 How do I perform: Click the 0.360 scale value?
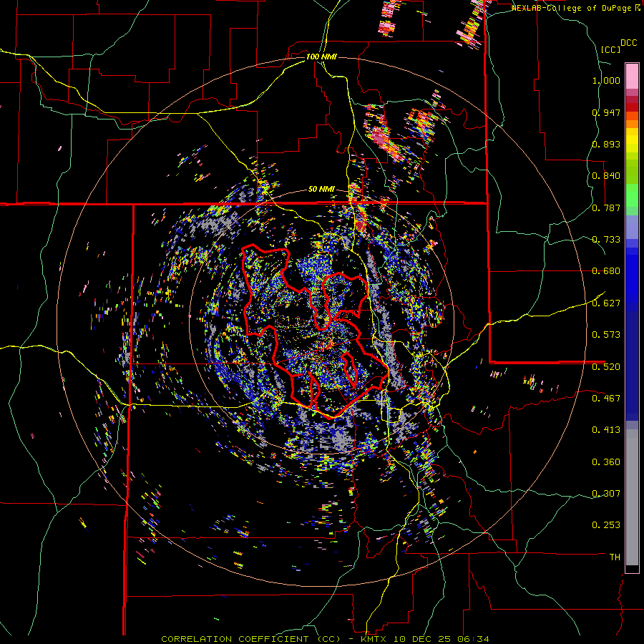click(606, 462)
